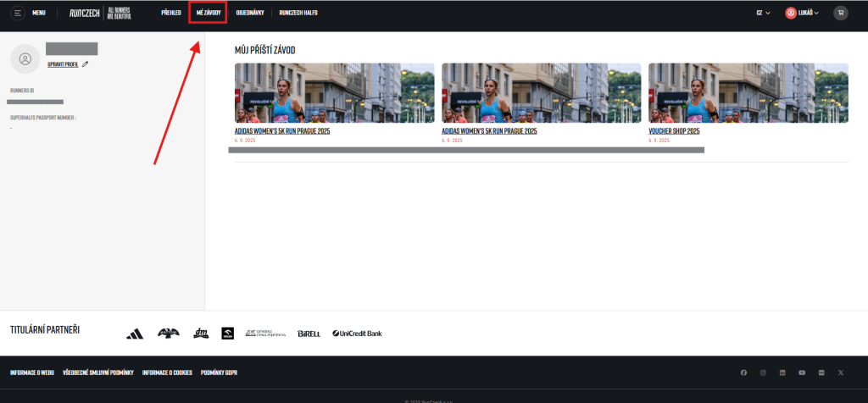This screenshot has width=868, height=403.
Task: Open the Informace o cookies link
Action: click(x=167, y=373)
